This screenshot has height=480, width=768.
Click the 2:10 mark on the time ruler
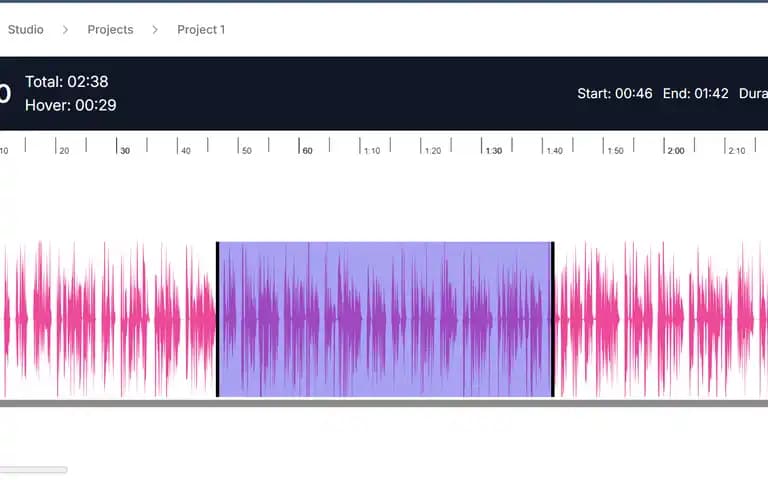pos(737,151)
